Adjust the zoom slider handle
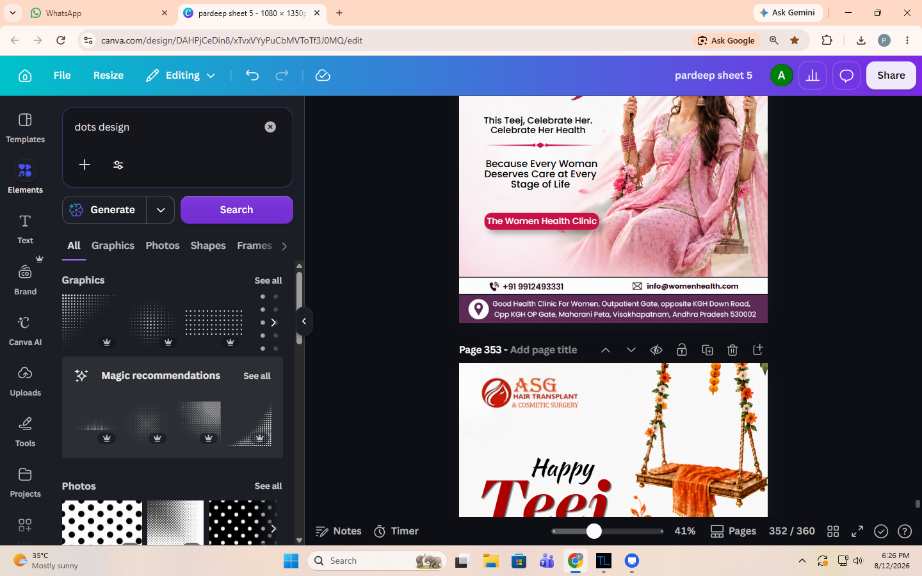The height and width of the screenshot is (576, 922). coord(594,531)
